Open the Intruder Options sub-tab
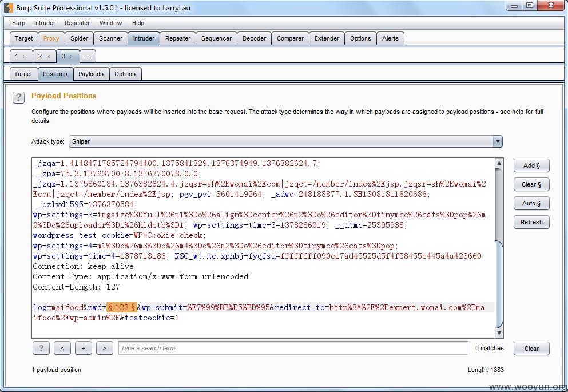Viewport: 568px width, 392px height. pyautogui.click(x=125, y=74)
